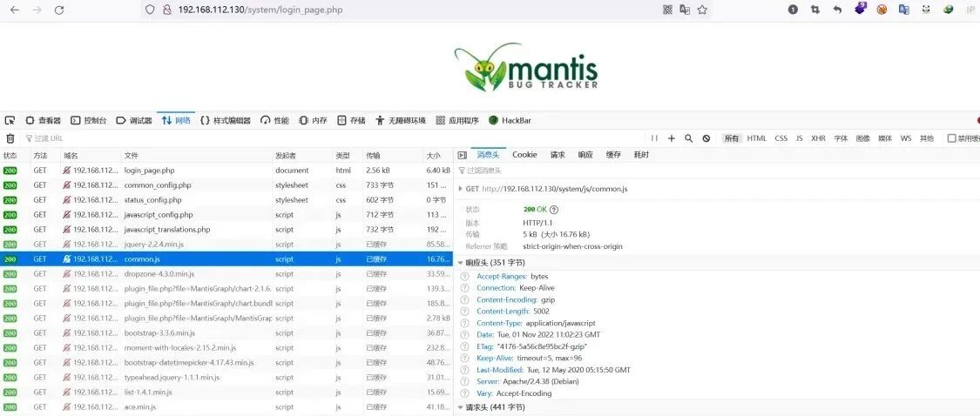Activate the element picker in DevTools
Screen dimensions: 980x416
[x=10, y=121]
